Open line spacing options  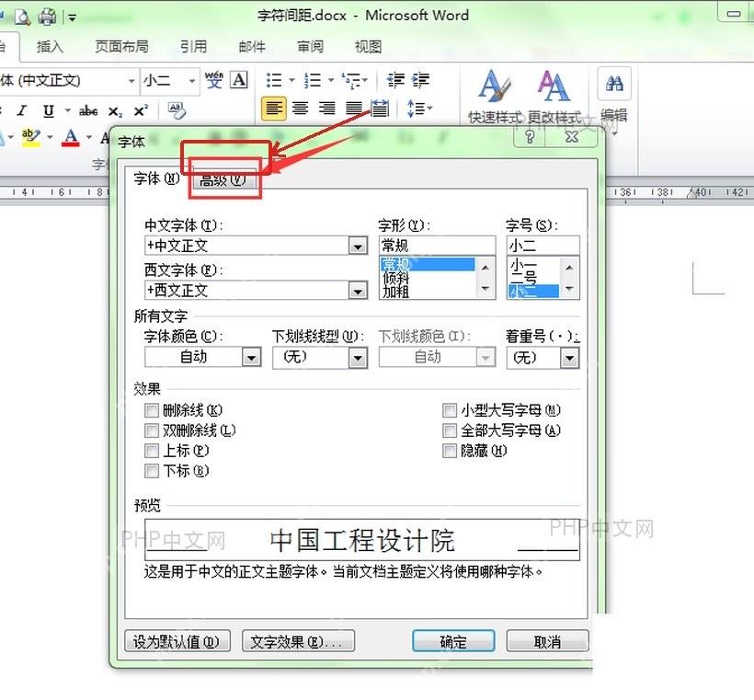click(419, 109)
